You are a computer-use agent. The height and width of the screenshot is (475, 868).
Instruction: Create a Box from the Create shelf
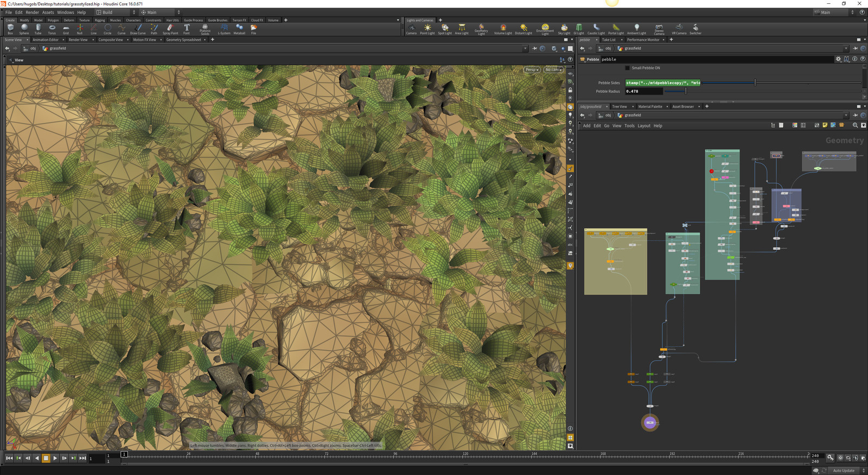pyautogui.click(x=10, y=29)
